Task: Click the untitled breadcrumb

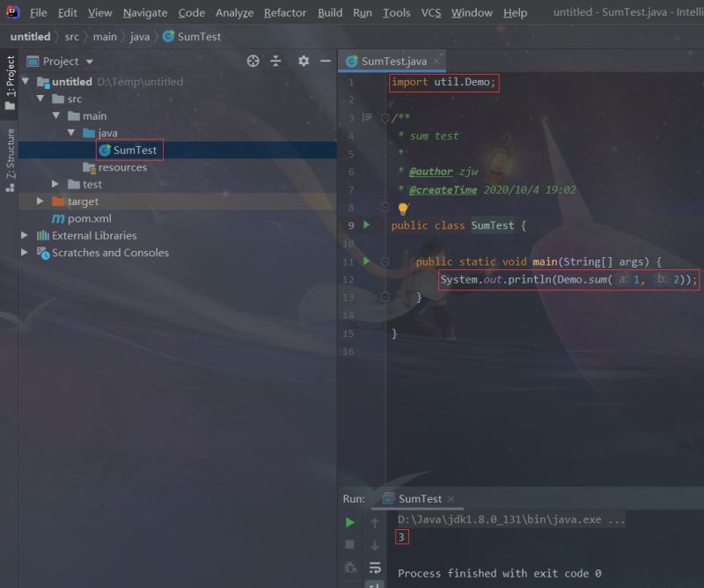Action: [30, 36]
